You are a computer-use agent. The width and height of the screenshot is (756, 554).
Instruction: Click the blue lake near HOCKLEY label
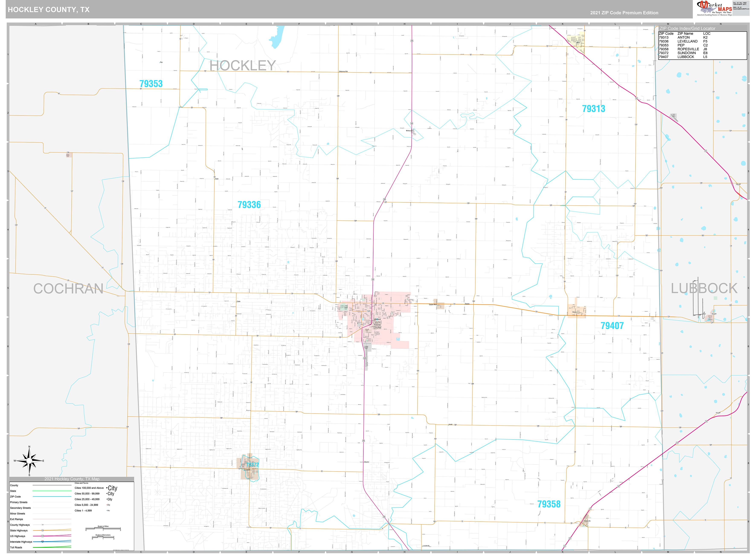point(277,39)
